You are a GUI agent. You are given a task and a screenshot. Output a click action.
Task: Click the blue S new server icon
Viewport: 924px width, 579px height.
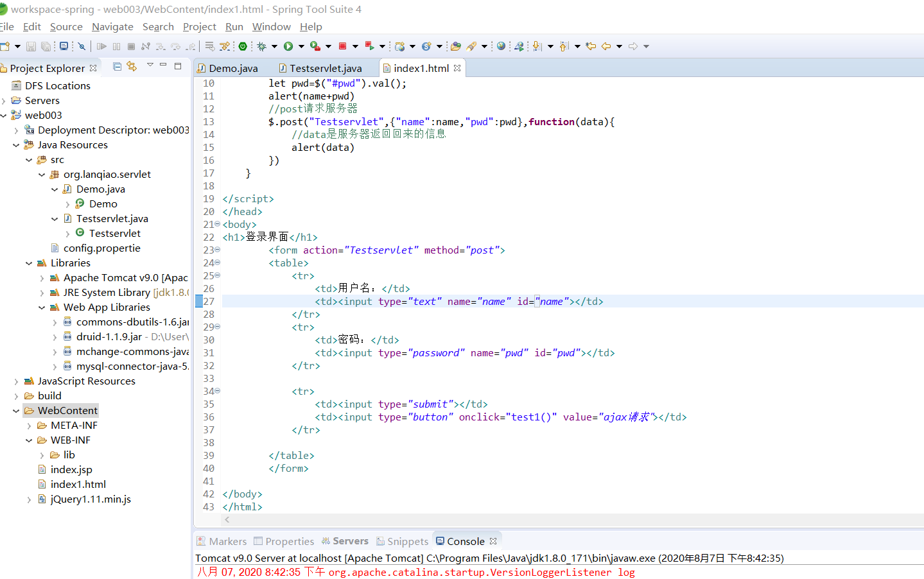pos(426,46)
